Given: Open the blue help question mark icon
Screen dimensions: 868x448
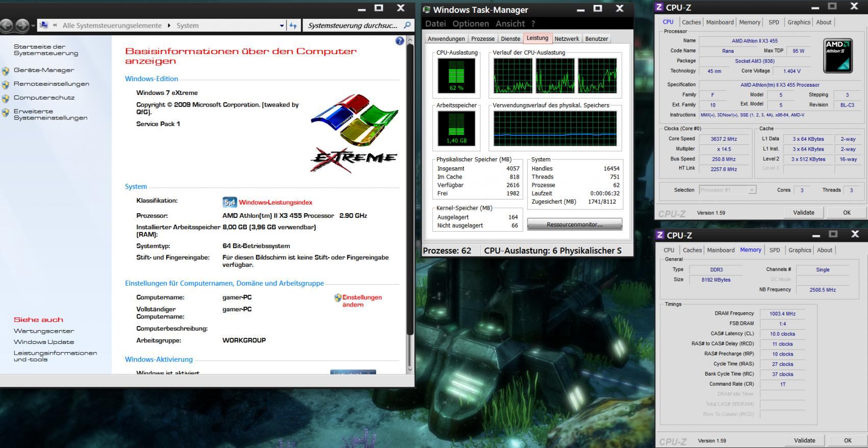Looking at the screenshot, I should point(400,41).
